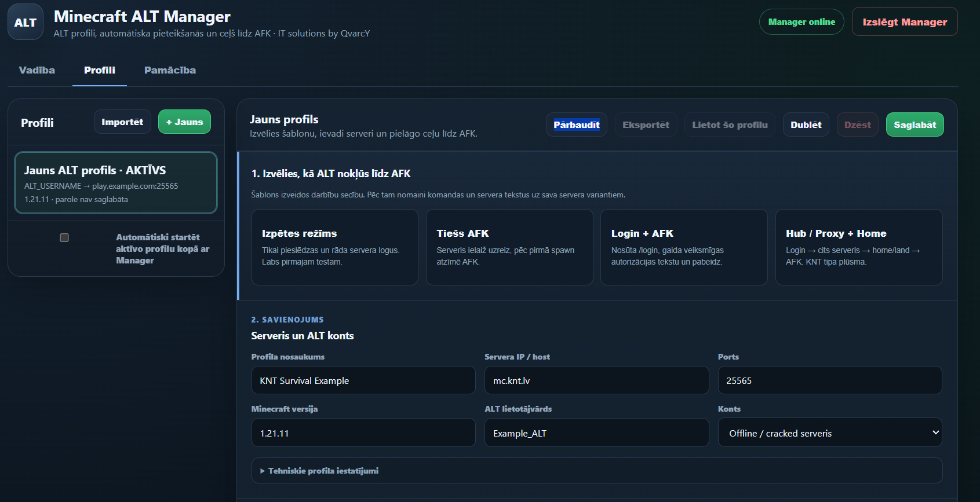
Task: Create new profile with + Jauns
Action: point(184,122)
